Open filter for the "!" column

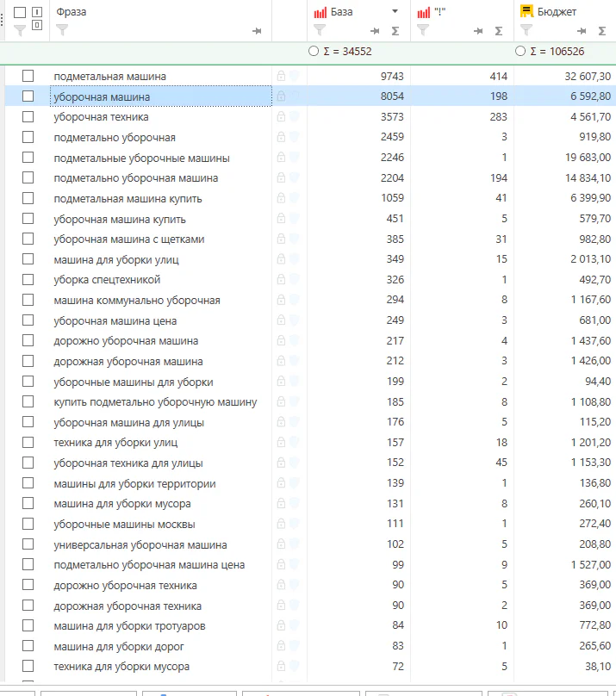423,30
